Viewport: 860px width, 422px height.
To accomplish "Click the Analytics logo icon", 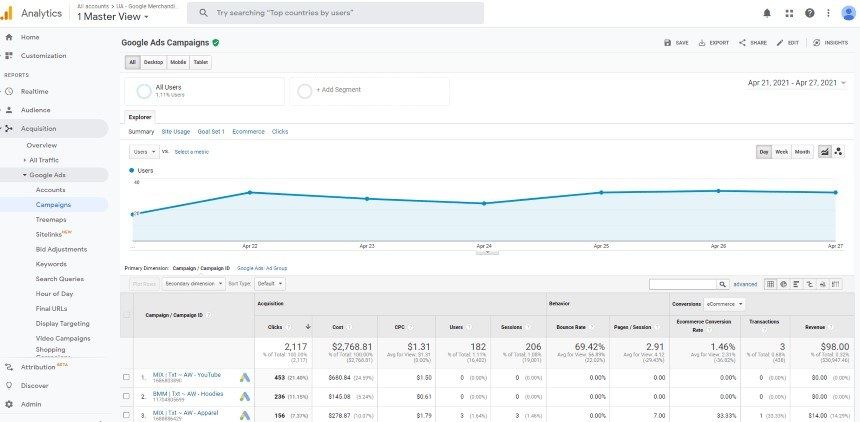I will coord(7,13).
